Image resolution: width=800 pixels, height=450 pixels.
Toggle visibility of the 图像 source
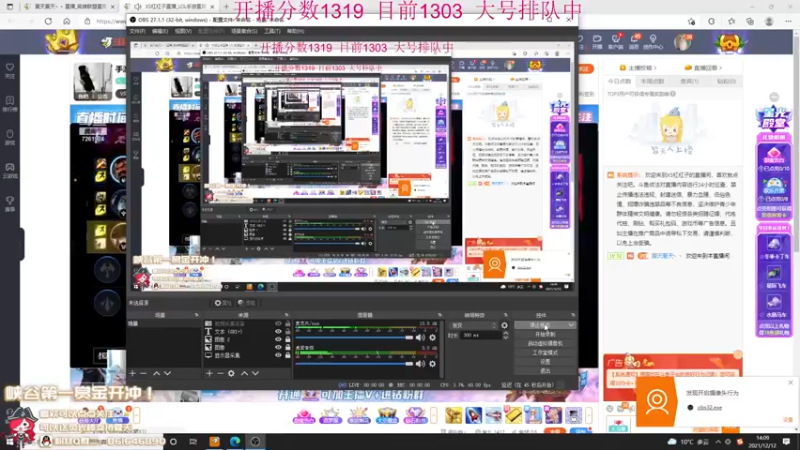tap(278, 347)
